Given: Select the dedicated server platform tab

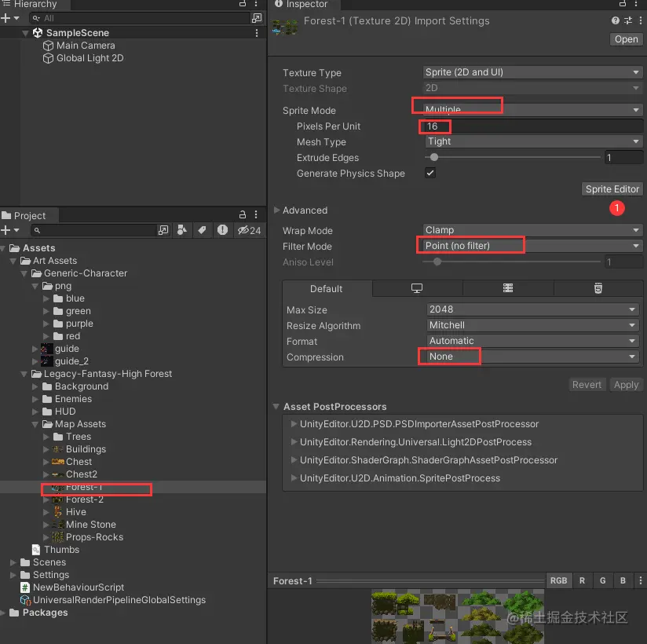Looking at the screenshot, I should (508, 288).
